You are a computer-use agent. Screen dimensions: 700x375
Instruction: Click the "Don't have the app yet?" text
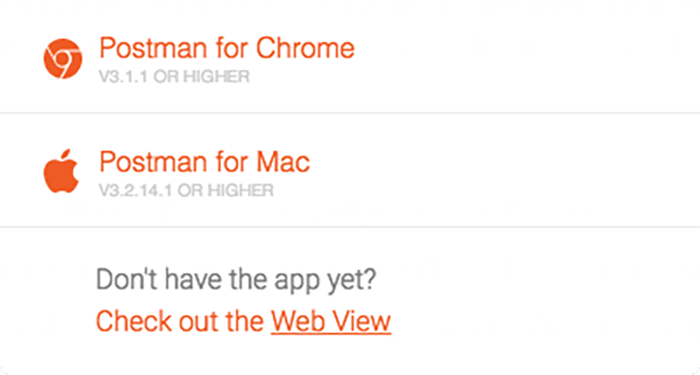[236, 279]
